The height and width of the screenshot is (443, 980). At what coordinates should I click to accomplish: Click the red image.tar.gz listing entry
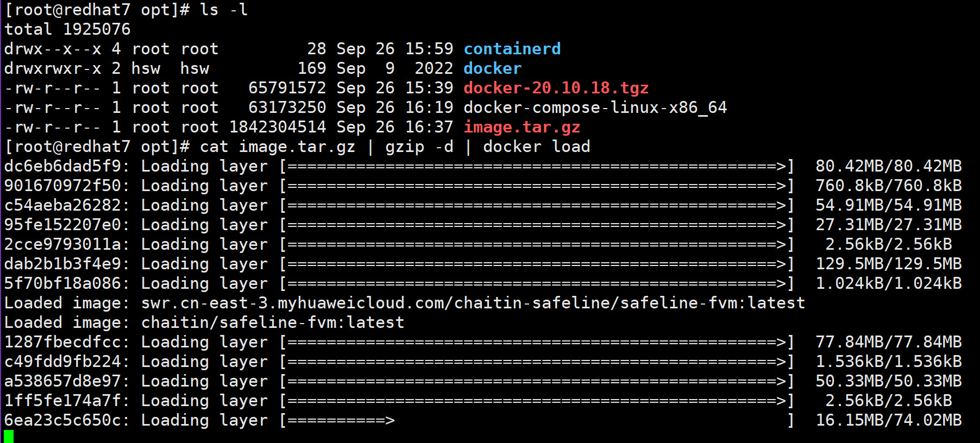522,127
